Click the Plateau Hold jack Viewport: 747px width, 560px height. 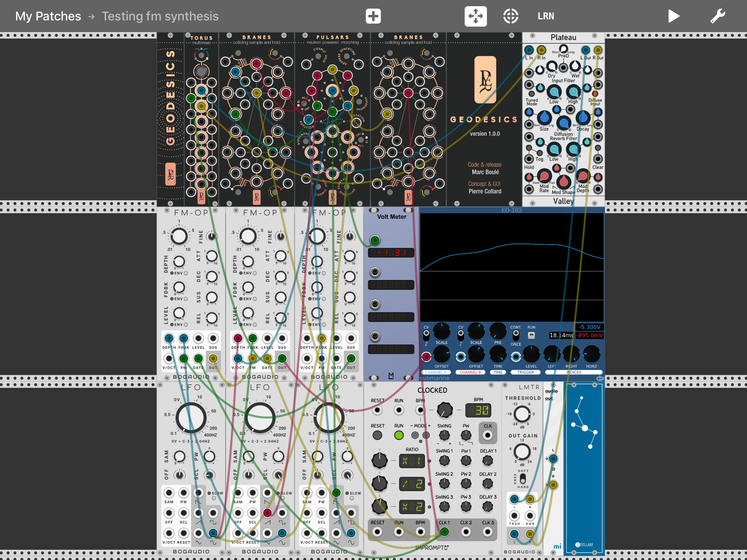tap(529, 159)
